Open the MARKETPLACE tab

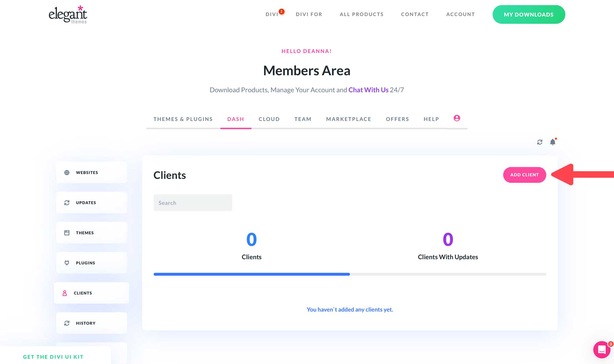pos(349,119)
